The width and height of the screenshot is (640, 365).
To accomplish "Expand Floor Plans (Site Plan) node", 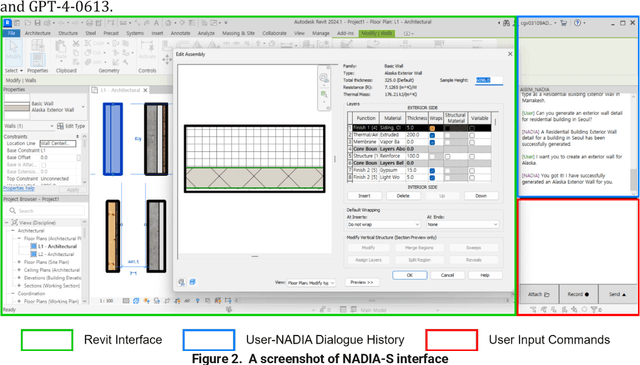I will [x=19, y=262].
